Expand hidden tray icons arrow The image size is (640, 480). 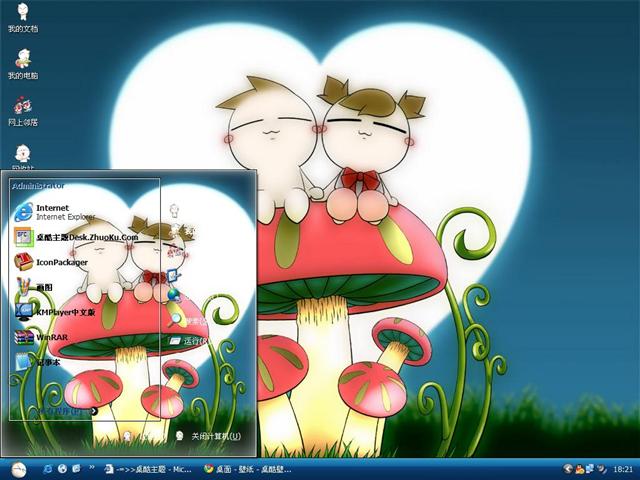[x=567, y=469]
